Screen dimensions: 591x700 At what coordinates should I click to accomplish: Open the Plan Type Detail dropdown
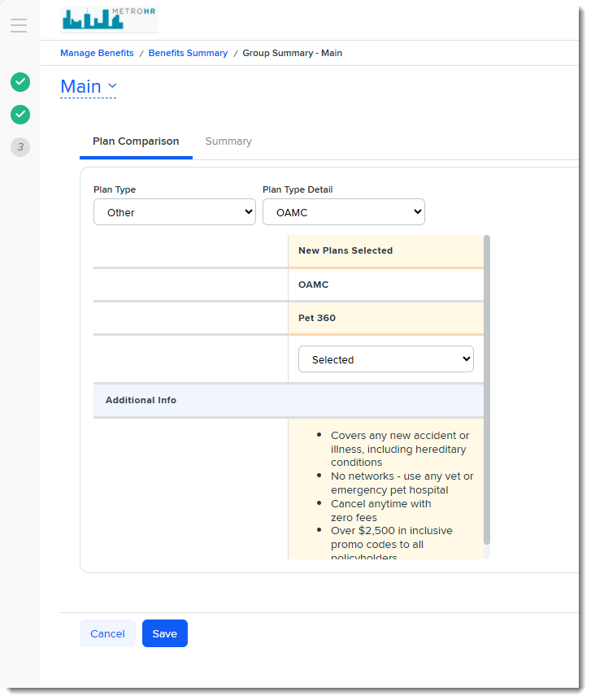tap(343, 212)
